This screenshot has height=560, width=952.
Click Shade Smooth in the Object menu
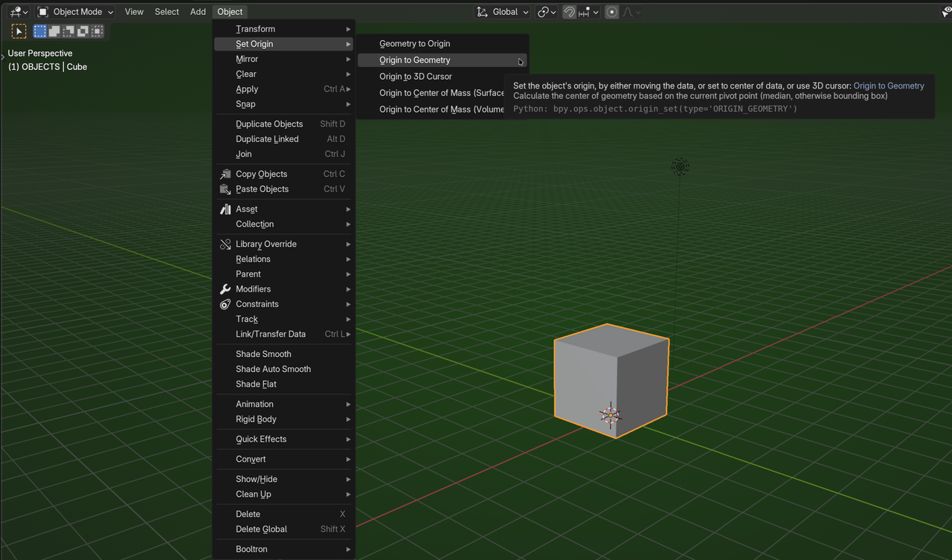coord(263,354)
